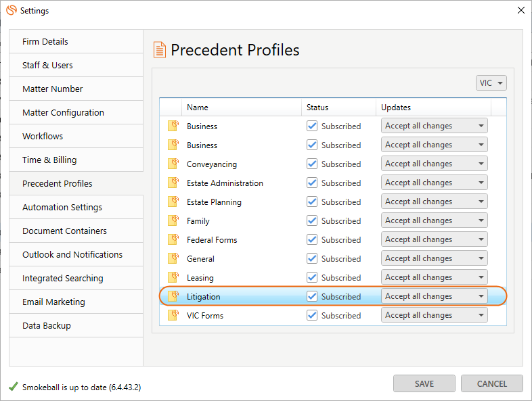Open the VIC state dropdown
The height and width of the screenshot is (401, 532).
[491, 82]
